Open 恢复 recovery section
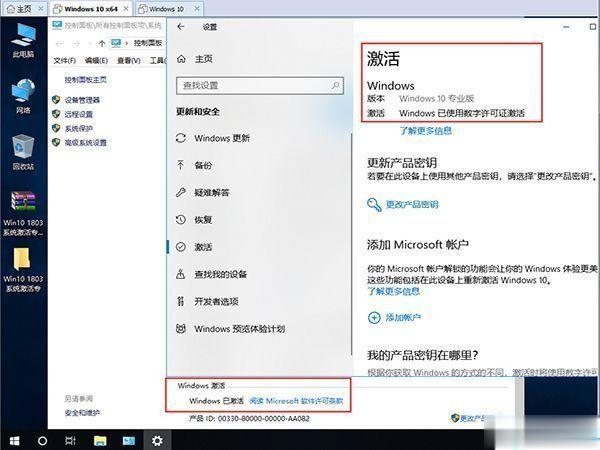 [x=194, y=220]
